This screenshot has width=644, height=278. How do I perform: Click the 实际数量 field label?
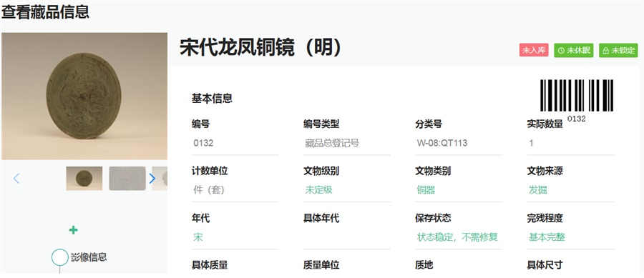coord(545,124)
